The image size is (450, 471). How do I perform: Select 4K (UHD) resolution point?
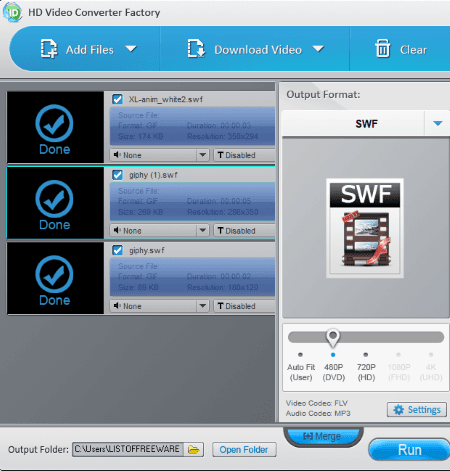pyautogui.click(x=431, y=355)
